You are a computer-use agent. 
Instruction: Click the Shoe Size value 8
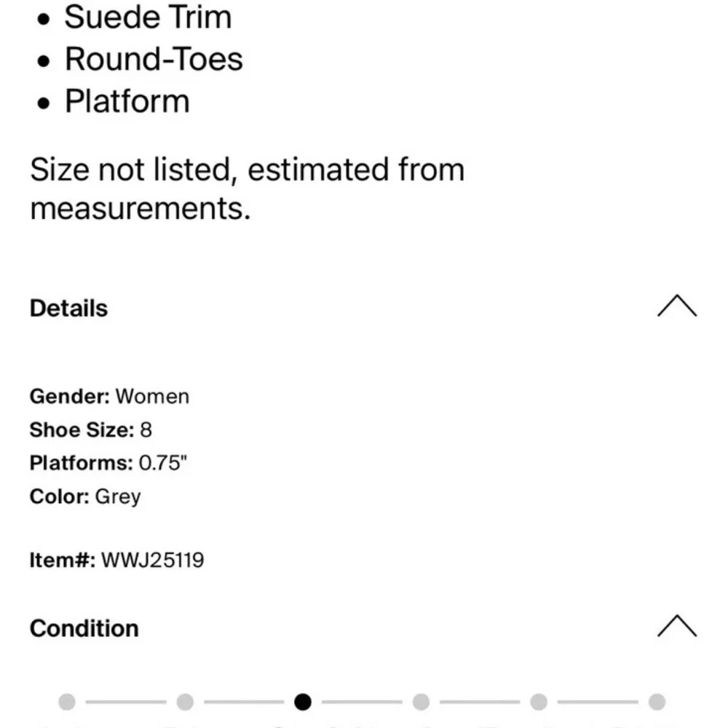point(146,430)
